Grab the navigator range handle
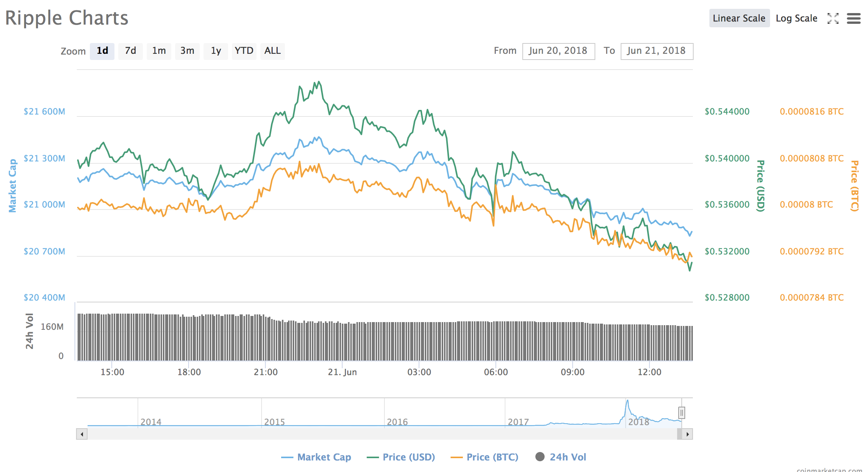The image size is (868, 472). click(x=682, y=413)
